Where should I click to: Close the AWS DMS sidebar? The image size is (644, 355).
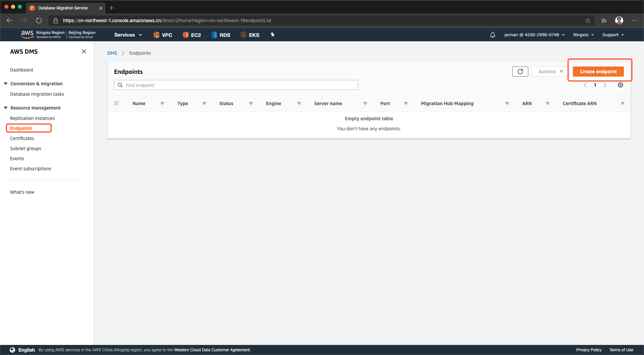tap(84, 51)
